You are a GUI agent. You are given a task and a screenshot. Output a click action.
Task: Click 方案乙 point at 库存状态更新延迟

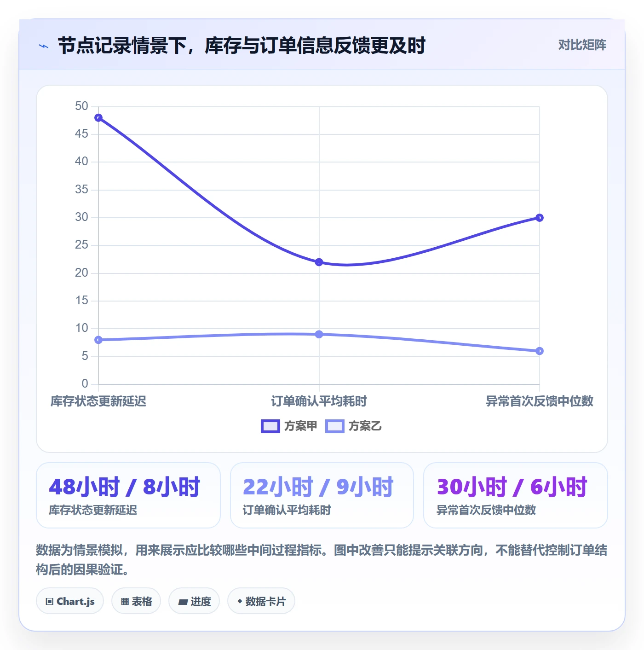[98, 340]
